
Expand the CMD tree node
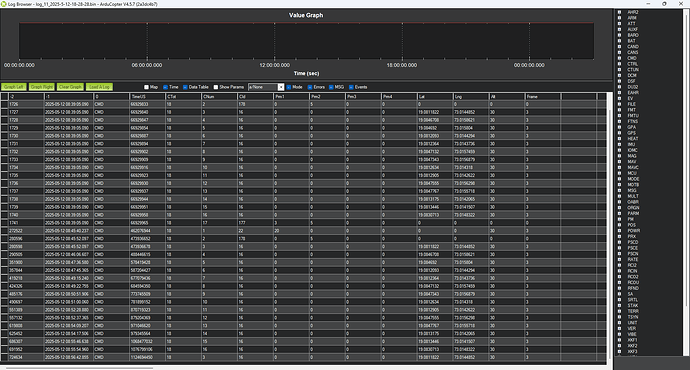tap(619, 58)
